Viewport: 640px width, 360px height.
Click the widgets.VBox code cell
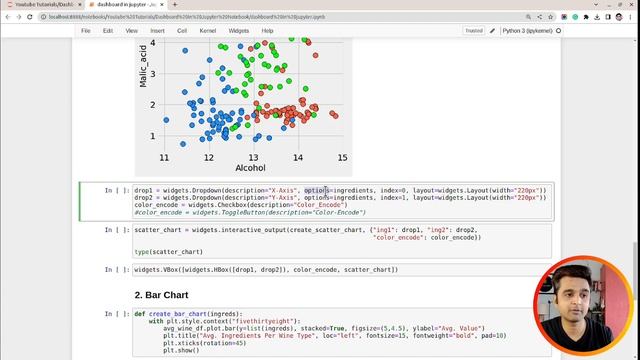(342, 270)
